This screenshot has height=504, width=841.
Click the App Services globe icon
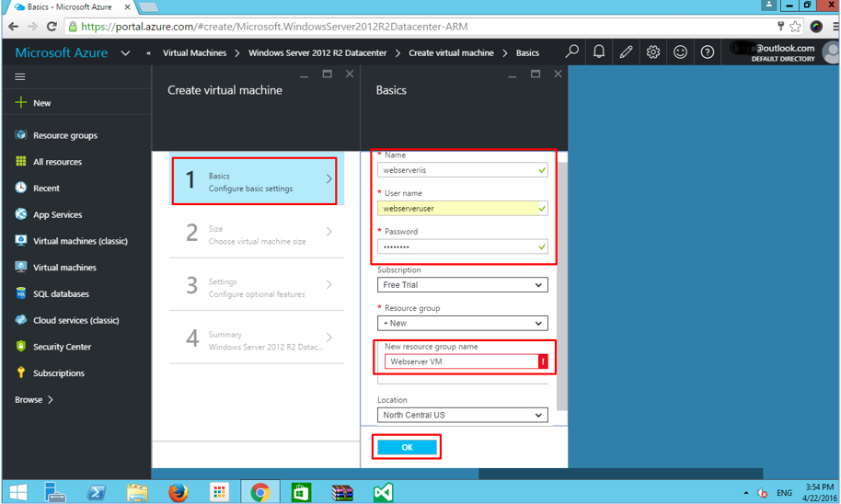(x=21, y=214)
